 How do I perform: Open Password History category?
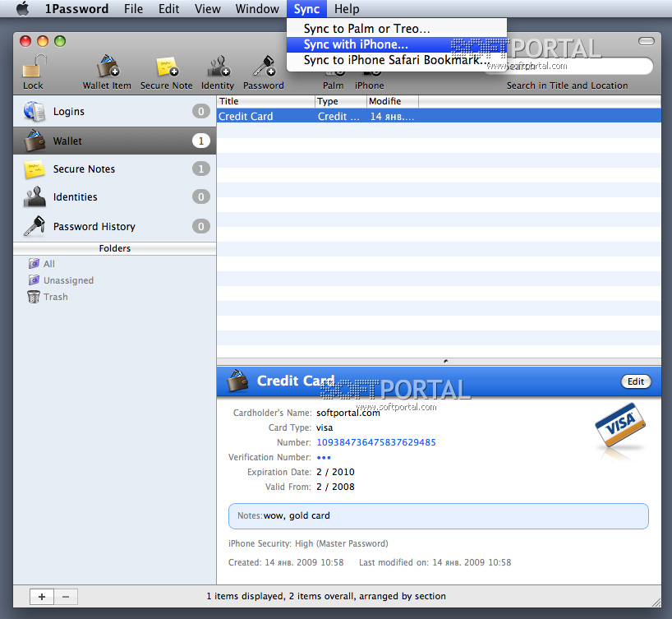pos(114,226)
